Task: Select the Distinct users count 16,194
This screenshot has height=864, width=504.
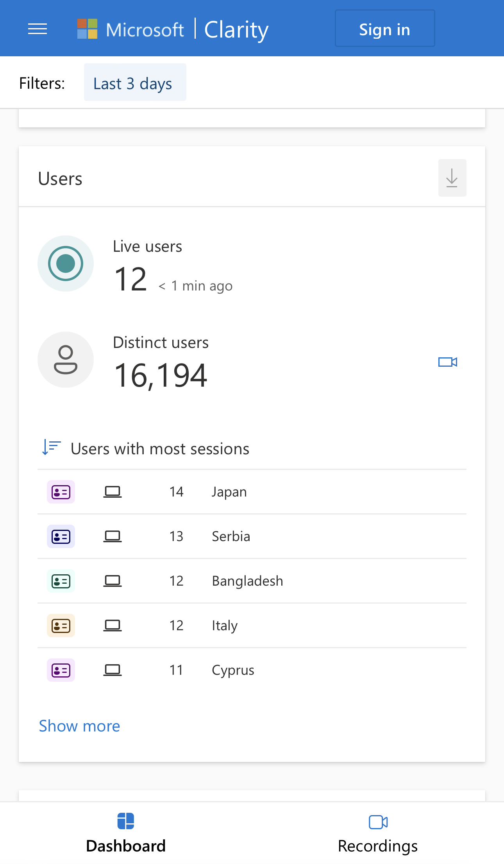Action: point(161,375)
